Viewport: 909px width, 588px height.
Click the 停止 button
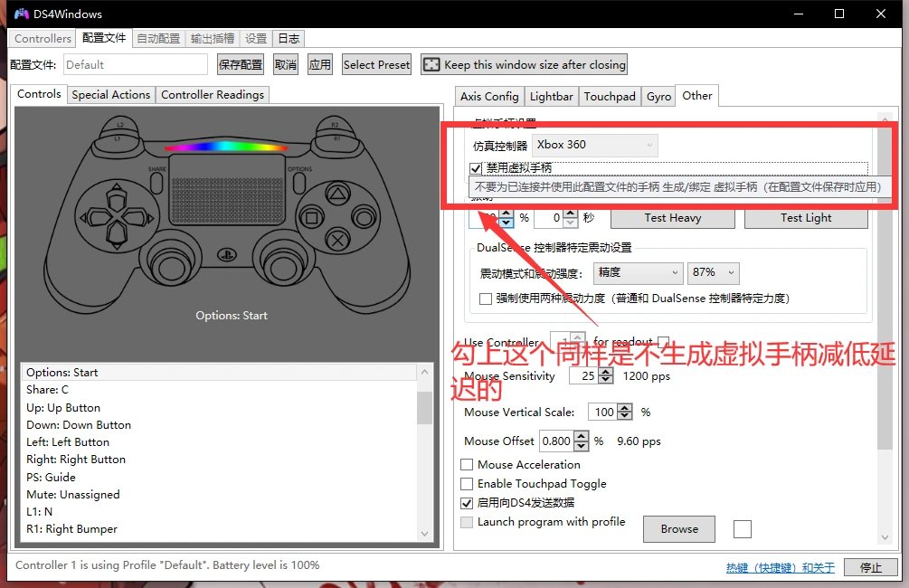point(870,568)
